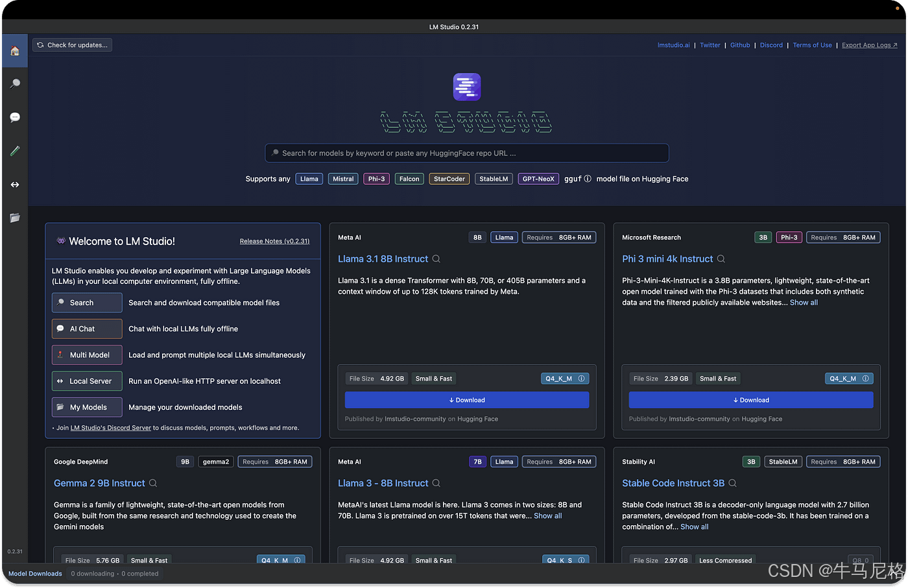The width and height of the screenshot is (908, 588).
Task: Click lmstudio-community publisher on Phi 3 card
Action: [699, 419]
